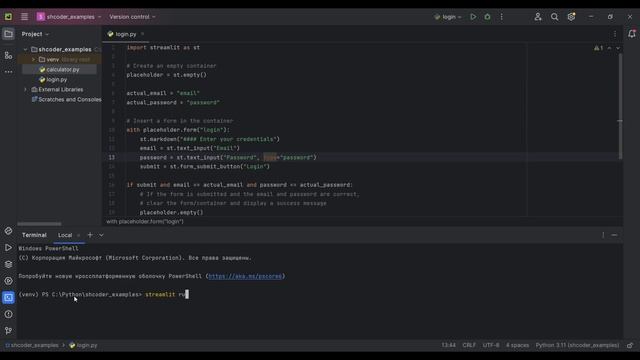Close the login.py editor tab
640x360 pixels.
(142, 34)
